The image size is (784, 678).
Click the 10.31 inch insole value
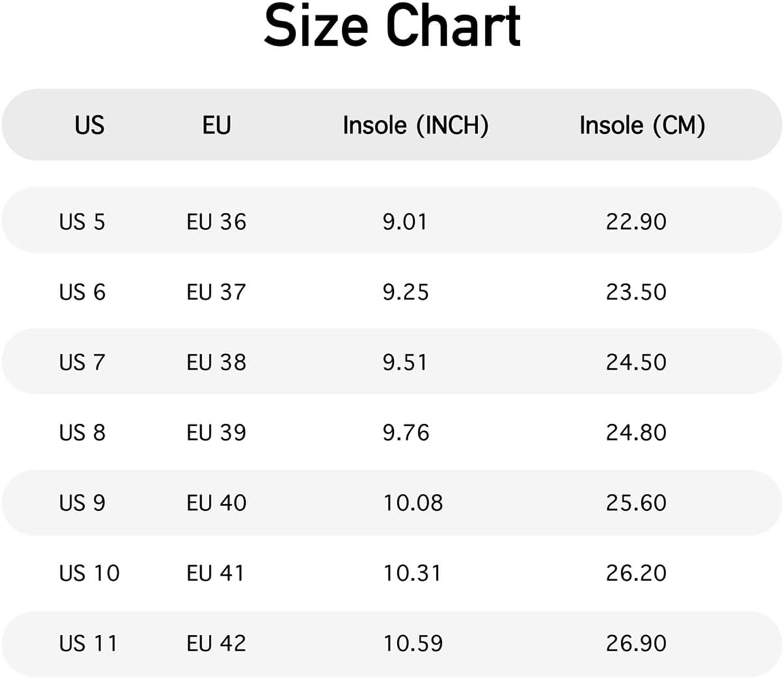[x=412, y=573]
